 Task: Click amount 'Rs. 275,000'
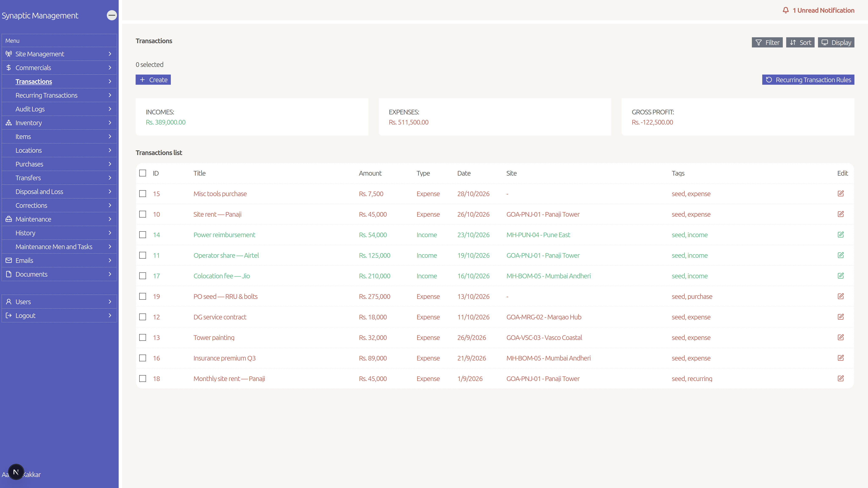374,296
